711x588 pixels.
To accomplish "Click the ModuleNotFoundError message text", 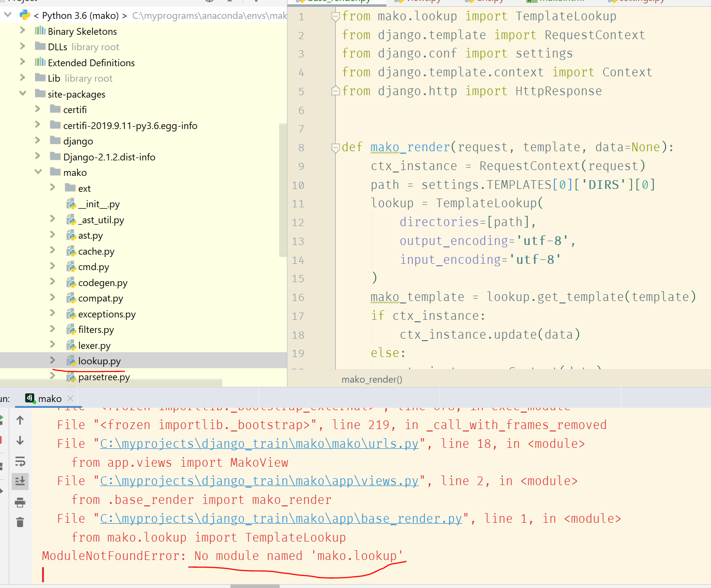I will (222, 556).
